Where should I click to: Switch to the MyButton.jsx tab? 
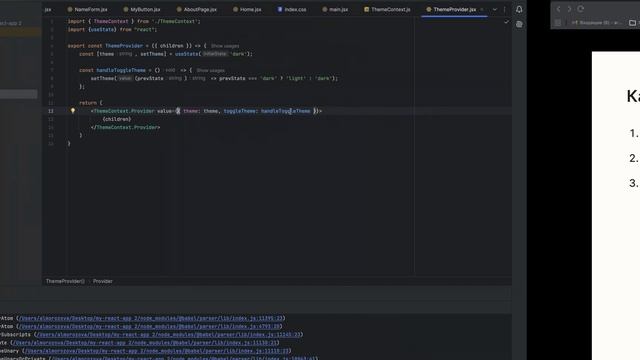point(142,9)
